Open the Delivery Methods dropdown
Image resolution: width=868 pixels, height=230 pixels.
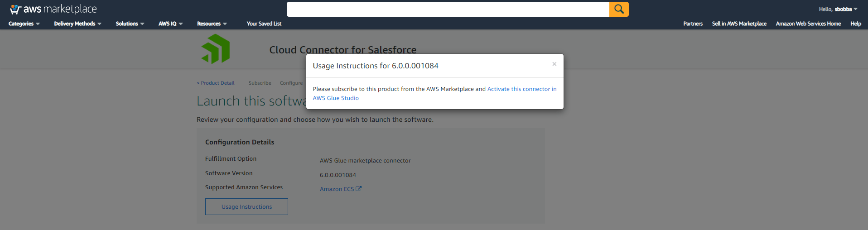(x=77, y=24)
